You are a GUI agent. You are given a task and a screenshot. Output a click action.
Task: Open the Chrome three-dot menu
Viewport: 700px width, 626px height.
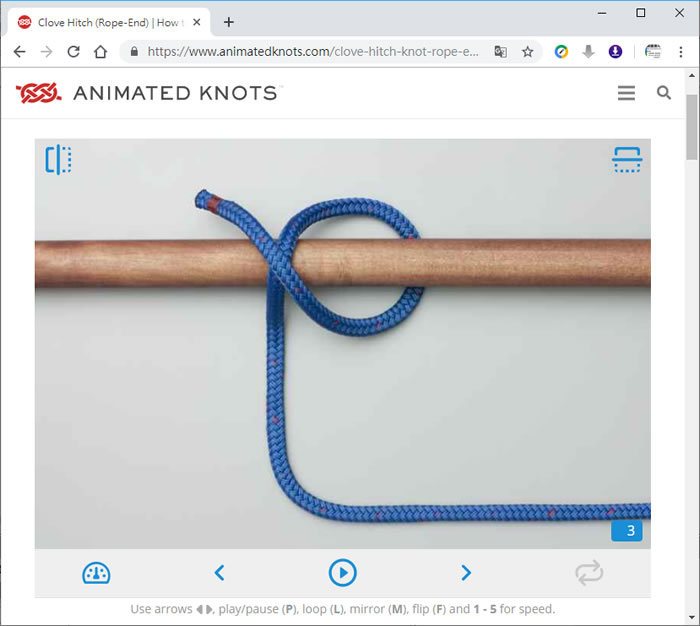681,52
